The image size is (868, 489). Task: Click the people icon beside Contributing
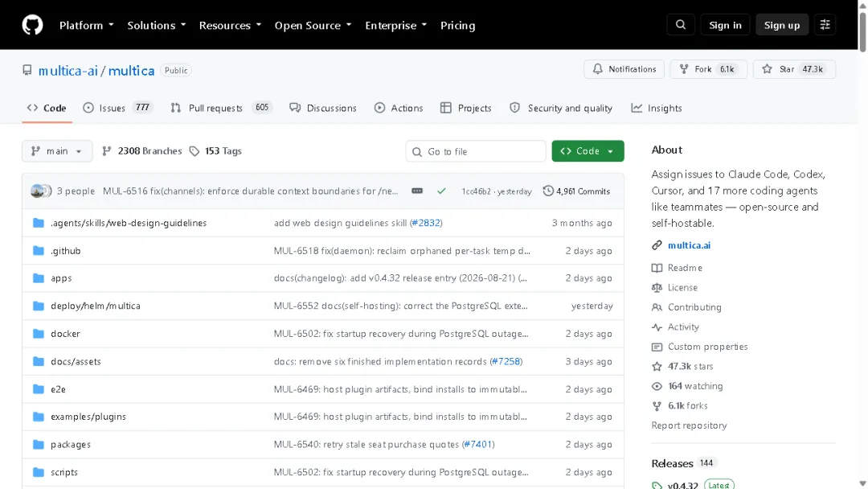(x=657, y=307)
